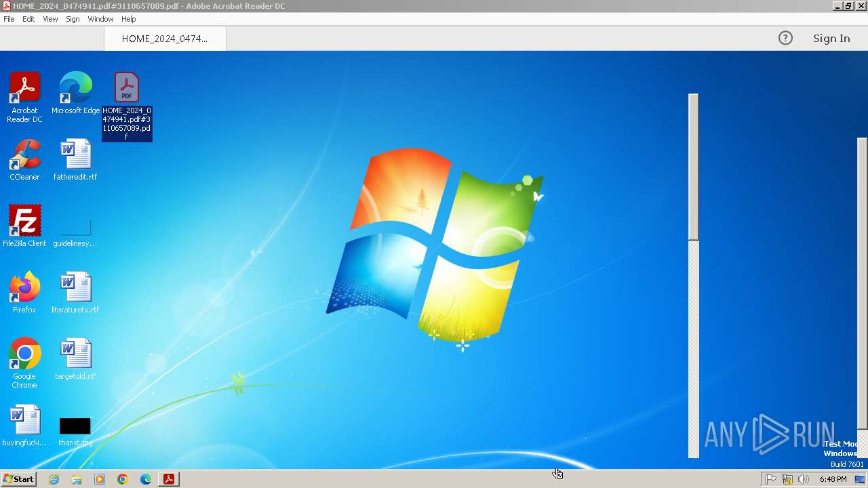Select the Firefox desktop shortcut
This screenshot has width=868, height=488.
[24, 293]
